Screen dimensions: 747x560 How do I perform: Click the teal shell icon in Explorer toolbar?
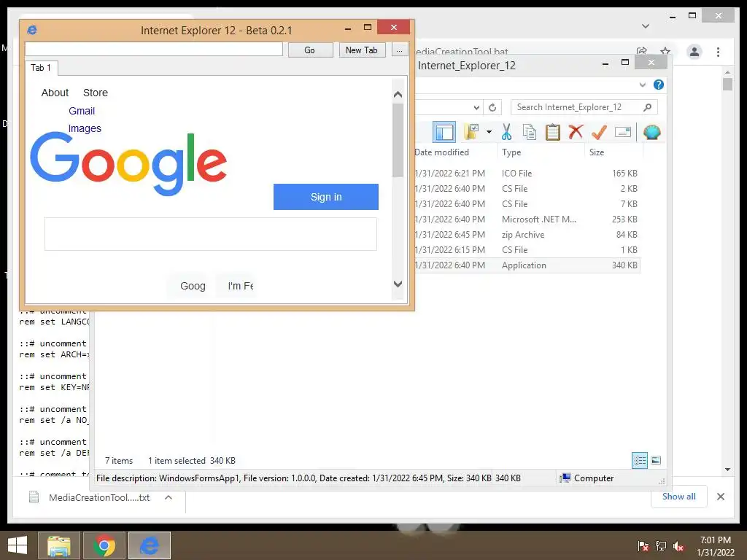[651, 132]
